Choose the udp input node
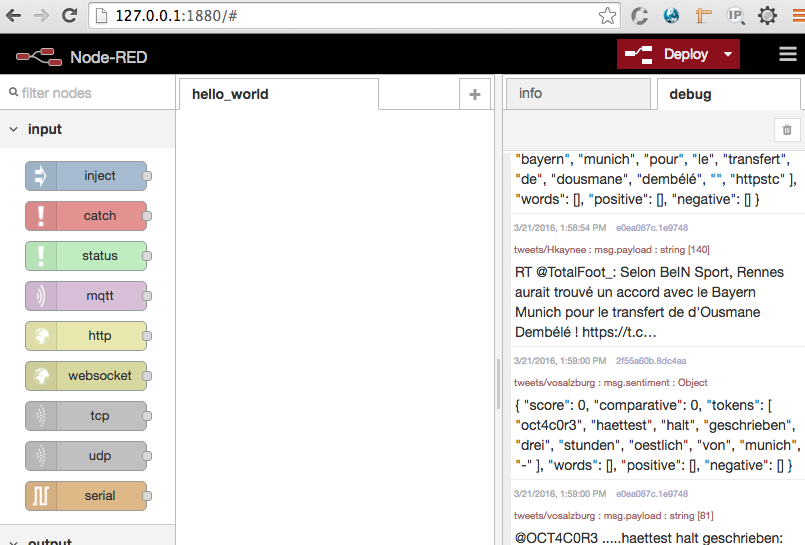Screen dimensions: 805x545 click(x=86, y=456)
